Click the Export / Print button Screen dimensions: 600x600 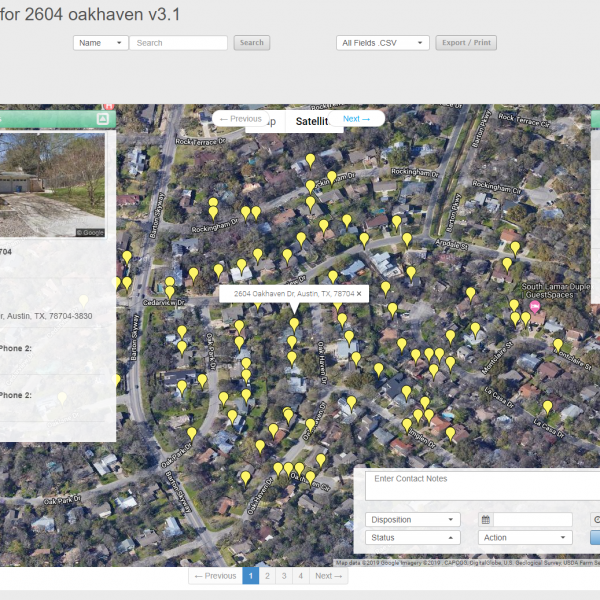tap(466, 43)
